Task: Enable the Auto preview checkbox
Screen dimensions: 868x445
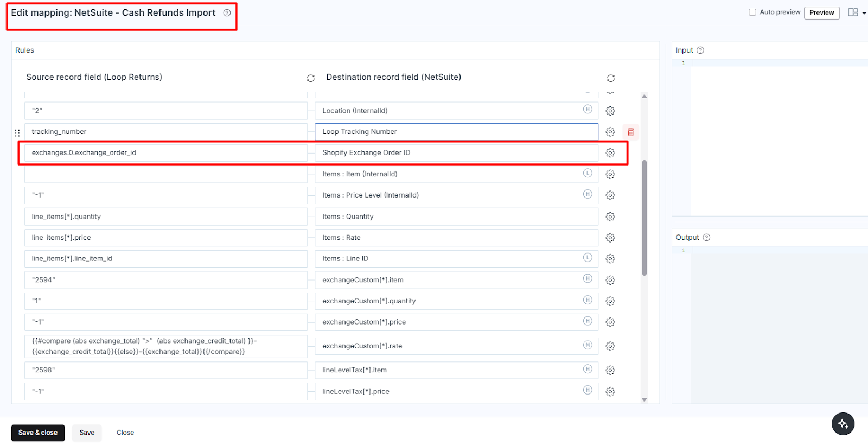Action: 752,12
